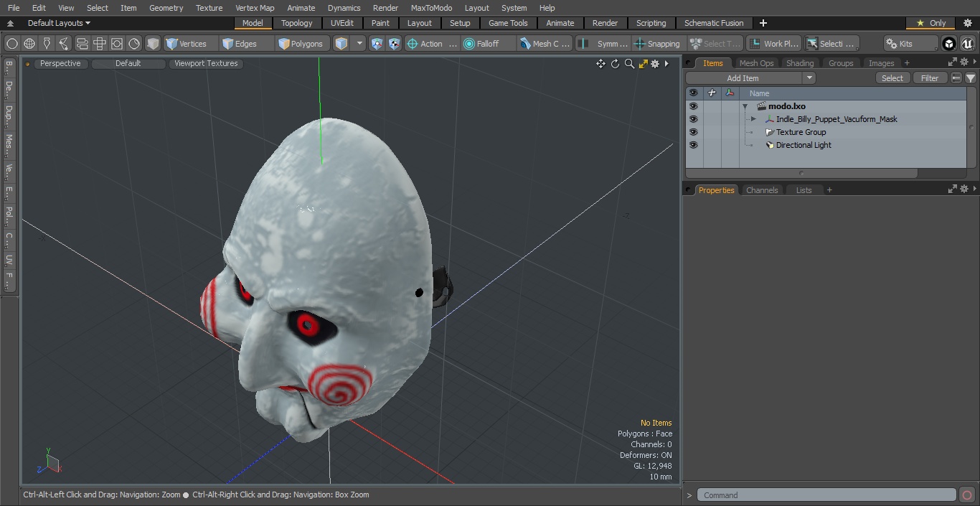Image resolution: width=980 pixels, height=506 pixels.
Task: Switch to the Schematic Fusion tab
Action: [714, 23]
